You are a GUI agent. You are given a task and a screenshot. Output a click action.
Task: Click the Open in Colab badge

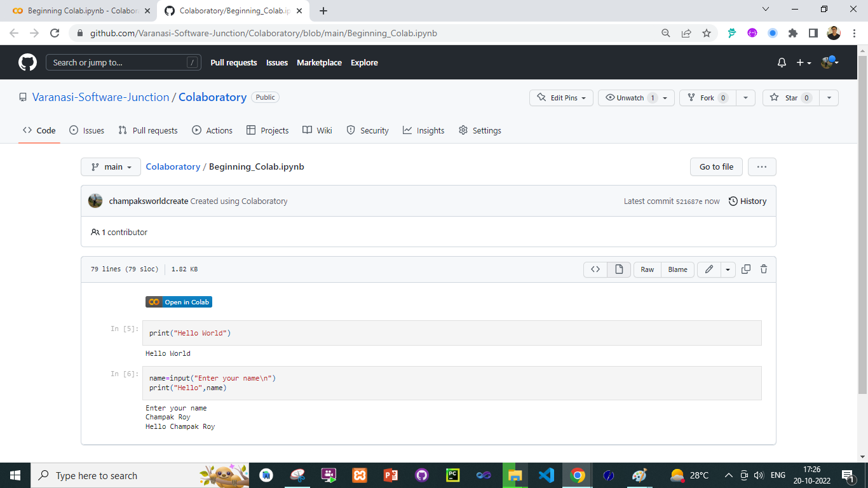coord(179,302)
